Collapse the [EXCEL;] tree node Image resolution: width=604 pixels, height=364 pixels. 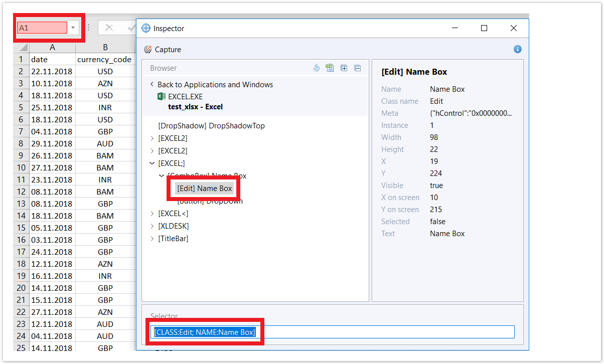(x=153, y=163)
